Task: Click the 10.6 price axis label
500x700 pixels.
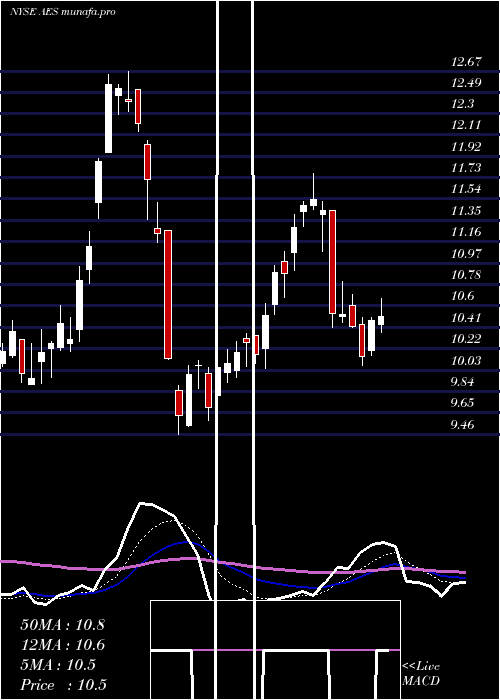Action: coord(462,296)
